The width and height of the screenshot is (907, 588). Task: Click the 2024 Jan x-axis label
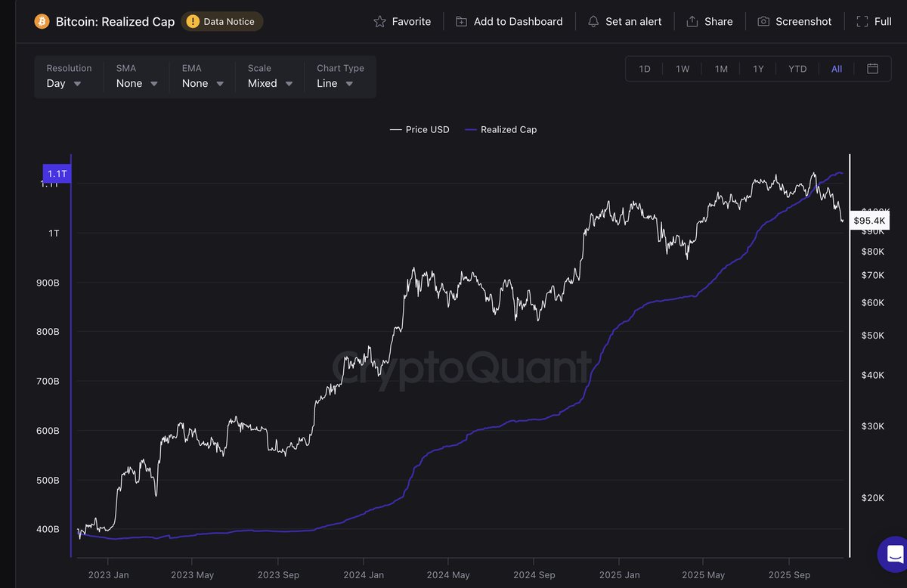363,575
